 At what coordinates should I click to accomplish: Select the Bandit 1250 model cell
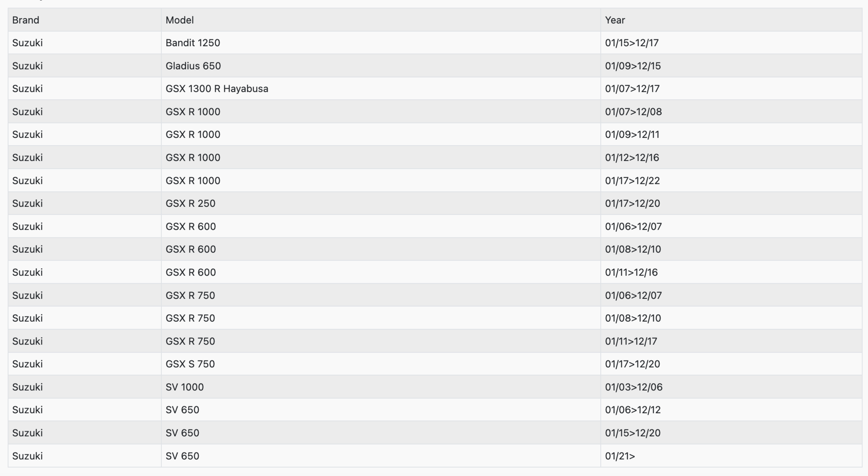pos(193,43)
